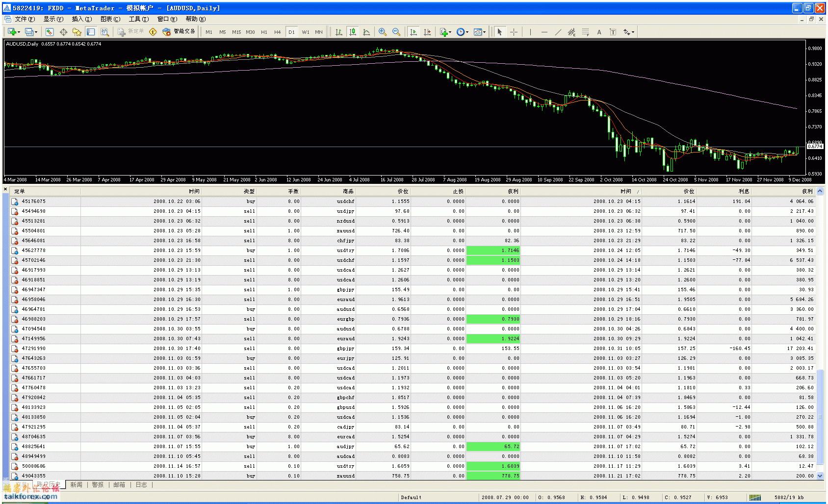Open the arrows symbol tool
The image size is (828, 504).
point(626,32)
